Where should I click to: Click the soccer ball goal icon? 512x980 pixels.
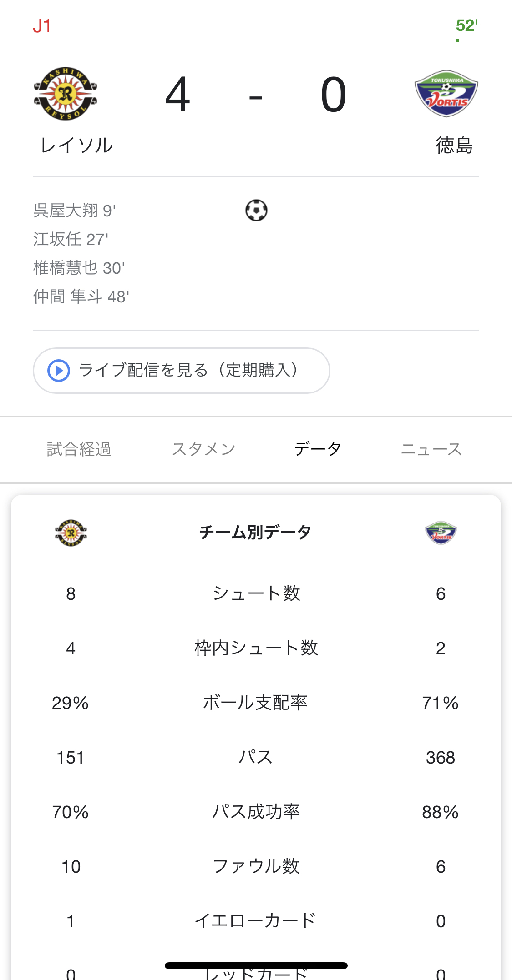pos(256,210)
